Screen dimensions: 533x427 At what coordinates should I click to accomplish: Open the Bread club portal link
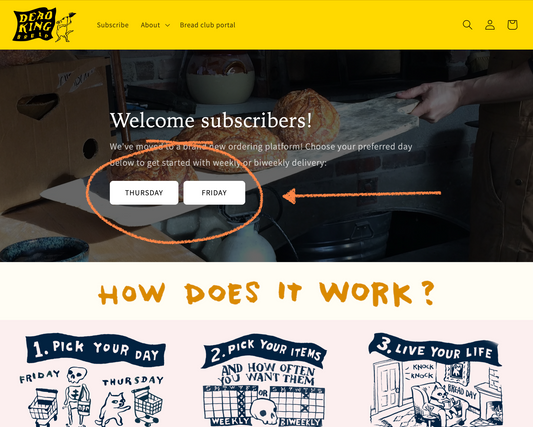207,25
